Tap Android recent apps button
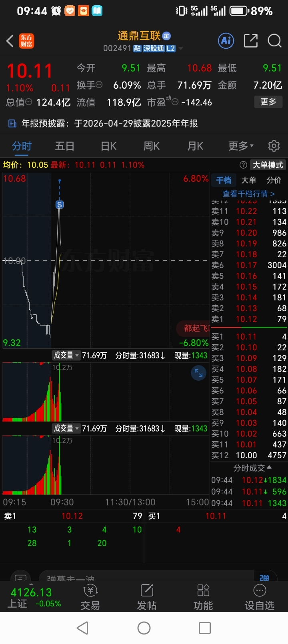 point(205,628)
